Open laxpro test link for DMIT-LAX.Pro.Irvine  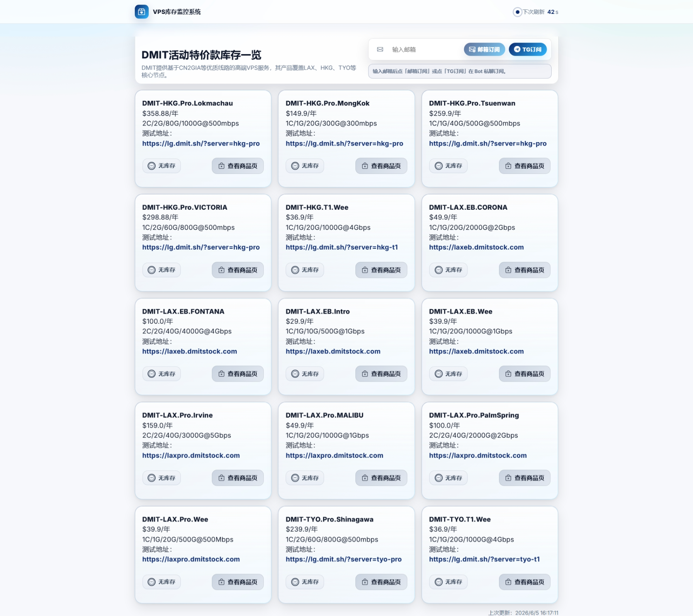(x=191, y=456)
